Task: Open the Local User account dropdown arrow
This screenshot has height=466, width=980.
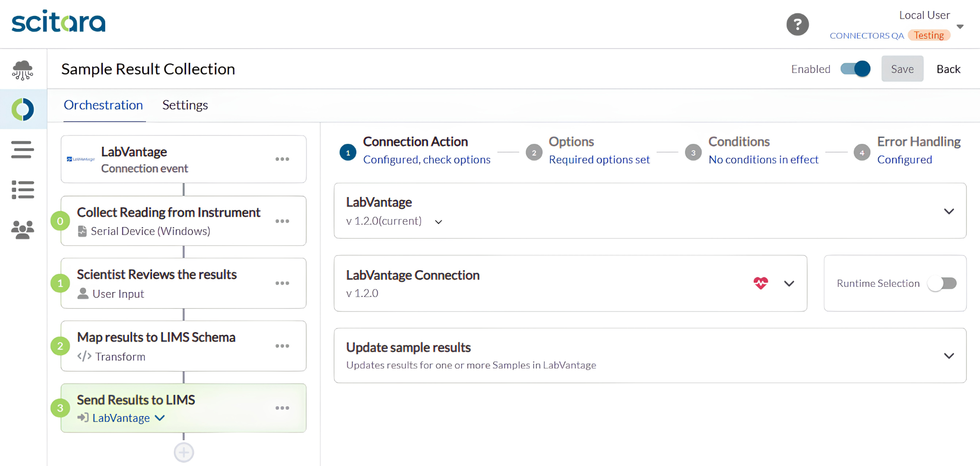Action: (x=960, y=26)
